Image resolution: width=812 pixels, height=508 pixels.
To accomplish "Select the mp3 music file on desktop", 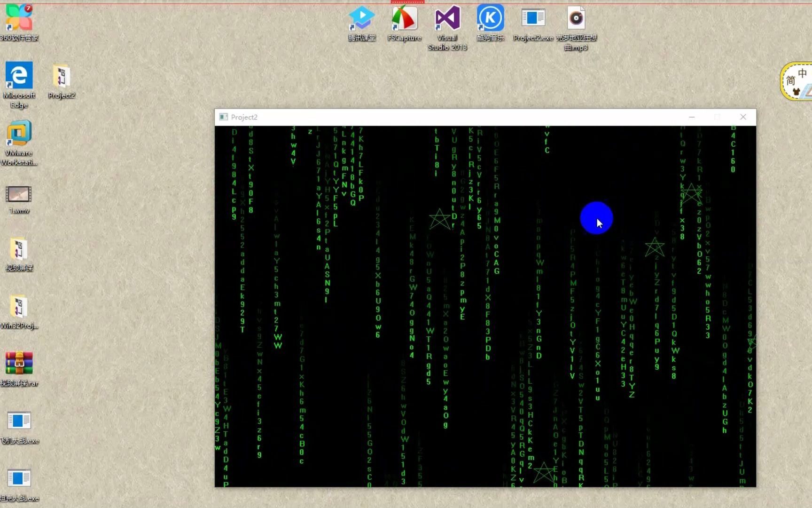I will [576, 28].
